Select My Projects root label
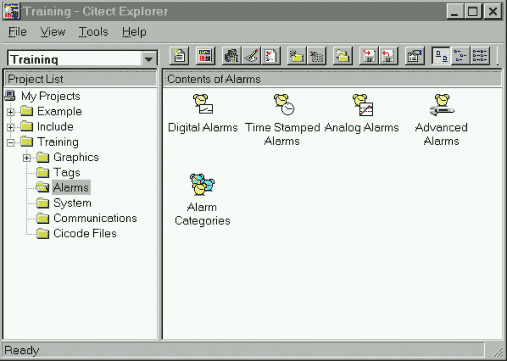 [x=51, y=96]
